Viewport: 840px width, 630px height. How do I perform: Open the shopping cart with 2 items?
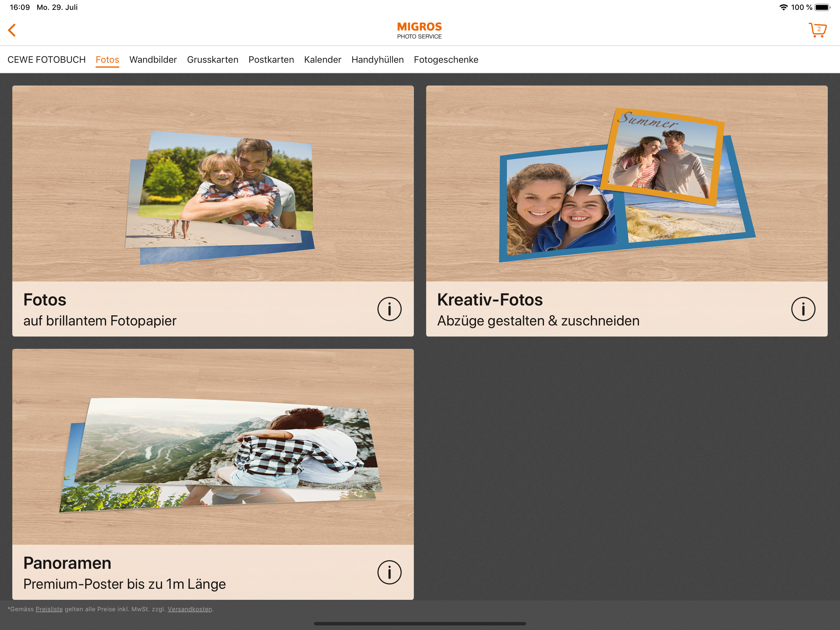point(817,30)
